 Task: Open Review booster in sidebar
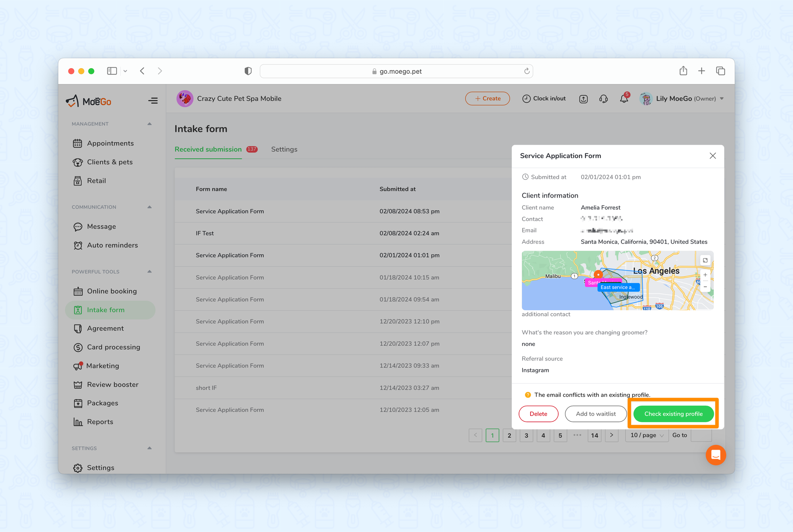coord(113,385)
